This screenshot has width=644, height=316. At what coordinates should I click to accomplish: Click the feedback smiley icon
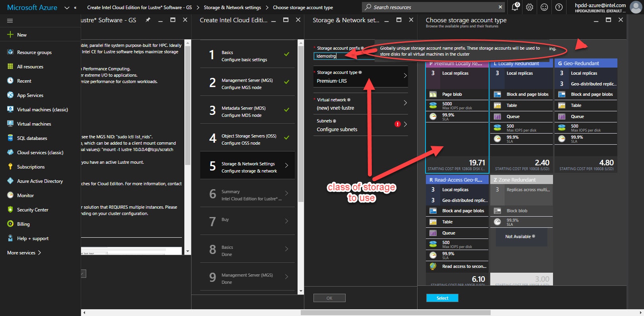[544, 7]
